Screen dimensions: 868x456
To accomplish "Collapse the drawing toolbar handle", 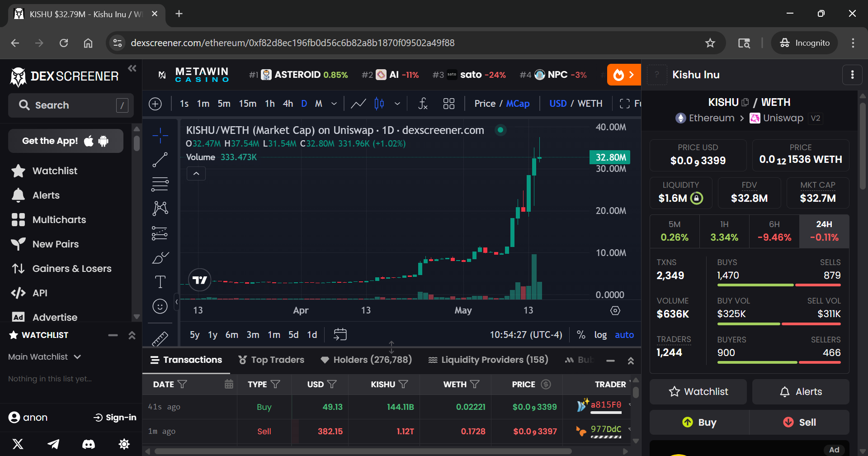I will 177,301.
